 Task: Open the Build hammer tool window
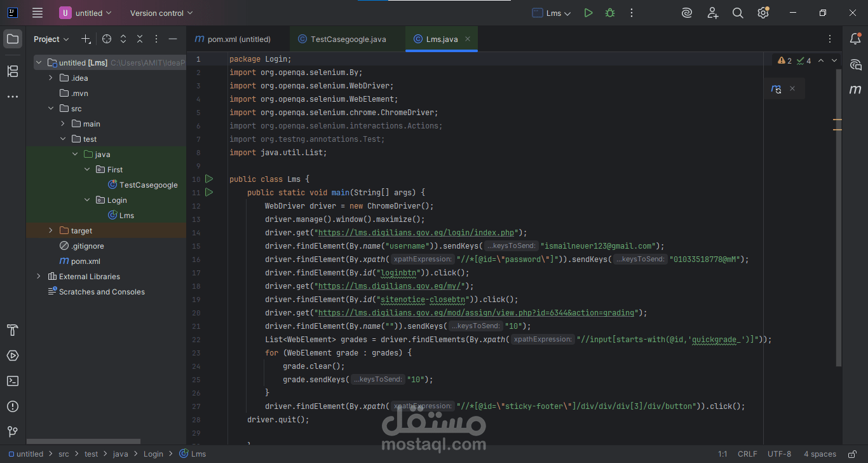click(x=13, y=330)
